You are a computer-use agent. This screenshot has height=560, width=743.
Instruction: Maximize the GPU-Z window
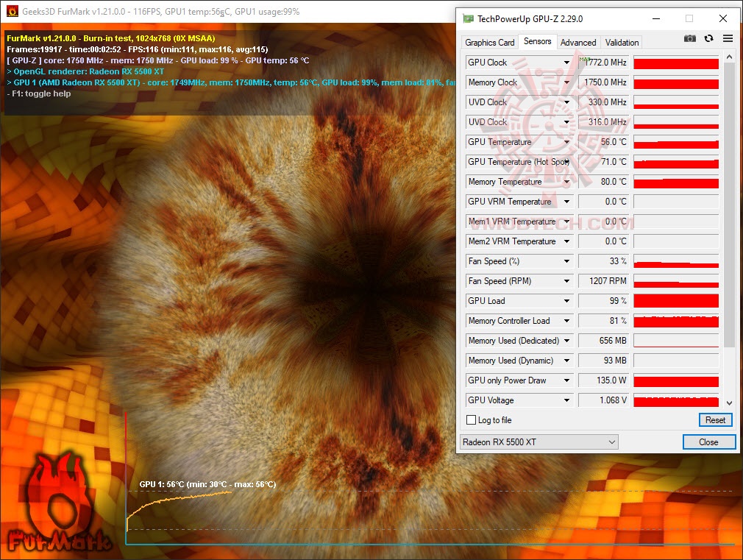[x=689, y=19]
